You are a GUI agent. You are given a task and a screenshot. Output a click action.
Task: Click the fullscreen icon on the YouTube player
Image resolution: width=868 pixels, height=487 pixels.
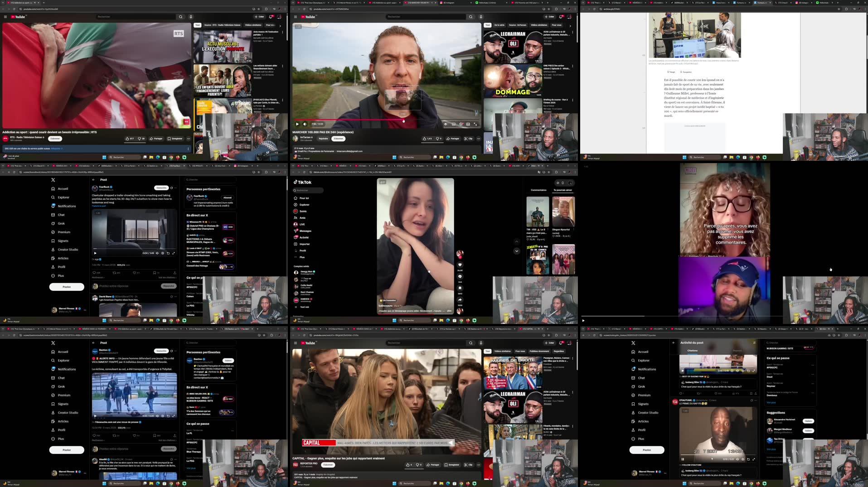[x=475, y=124]
